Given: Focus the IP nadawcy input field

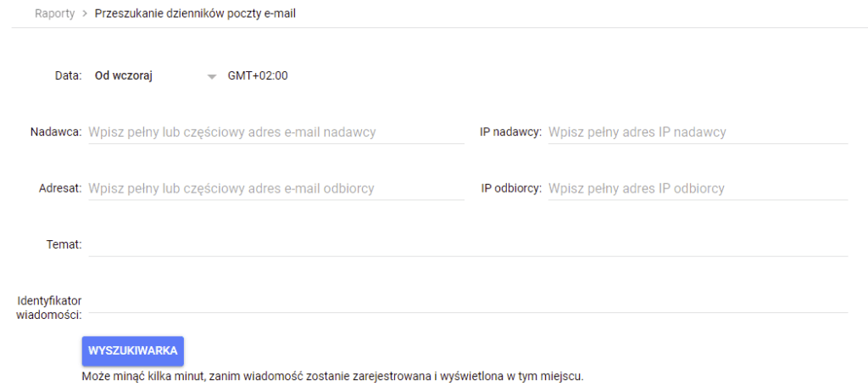Looking at the screenshot, I should tap(697, 132).
